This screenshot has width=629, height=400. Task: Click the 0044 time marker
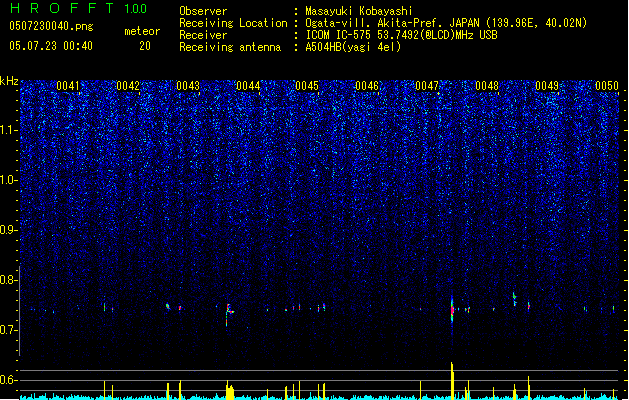coord(248,86)
